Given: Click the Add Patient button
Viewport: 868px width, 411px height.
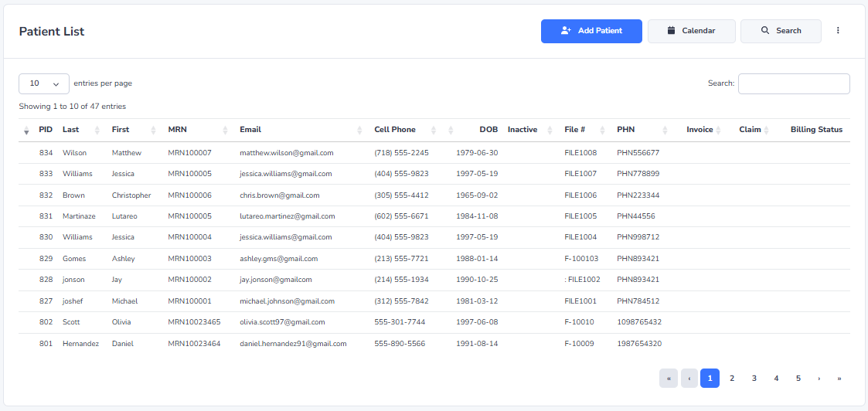Looking at the screenshot, I should pos(591,31).
